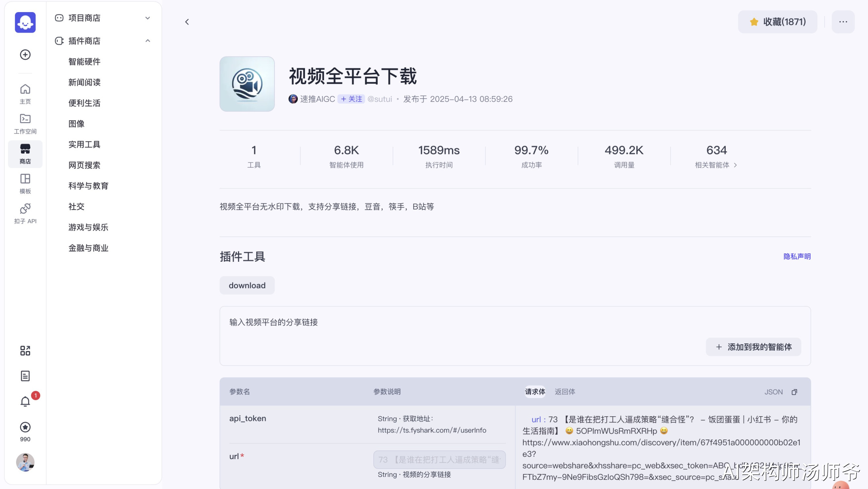Click the back arrow icon
The width and height of the screenshot is (868, 489).
[187, 22]
